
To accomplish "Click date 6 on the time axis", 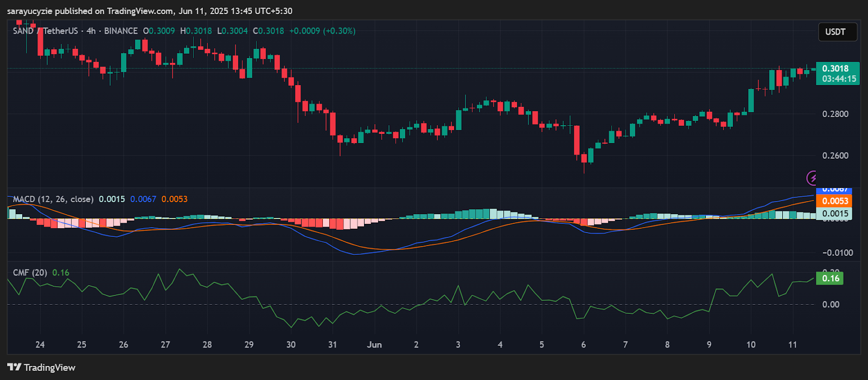I will (x=583, y=345).
